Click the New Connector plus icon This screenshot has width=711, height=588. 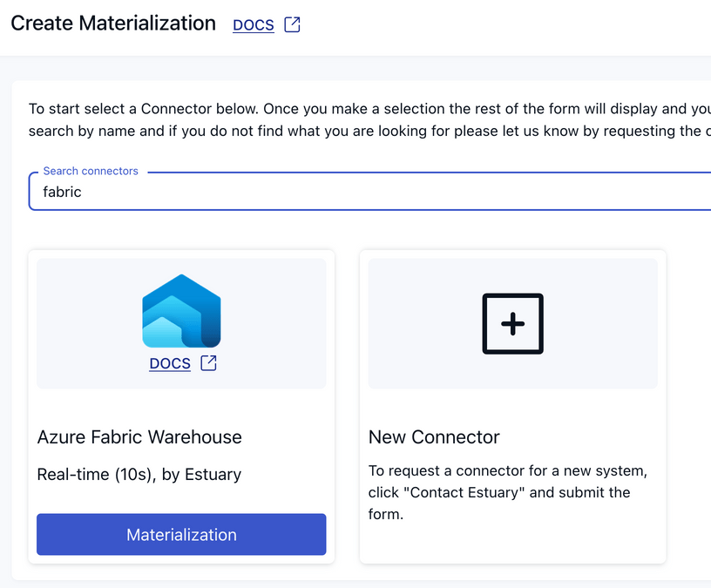pyautogui.click(x=512, y=324)
